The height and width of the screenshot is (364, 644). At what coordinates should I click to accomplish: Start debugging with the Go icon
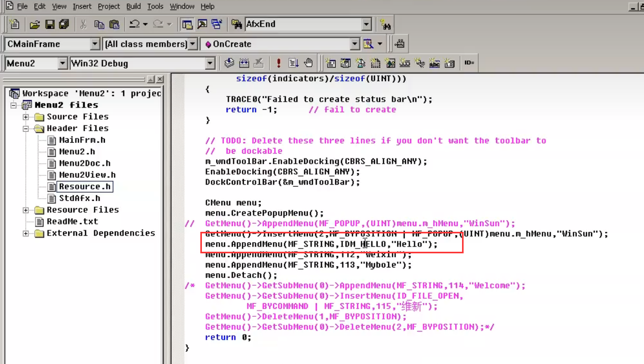(x=294, y=63)
